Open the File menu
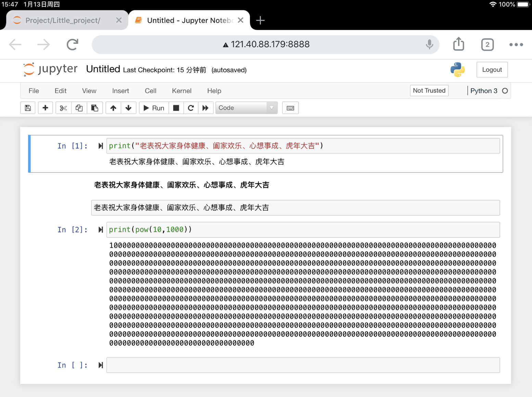Screen dimensions: 532x397 coord(34,91)
